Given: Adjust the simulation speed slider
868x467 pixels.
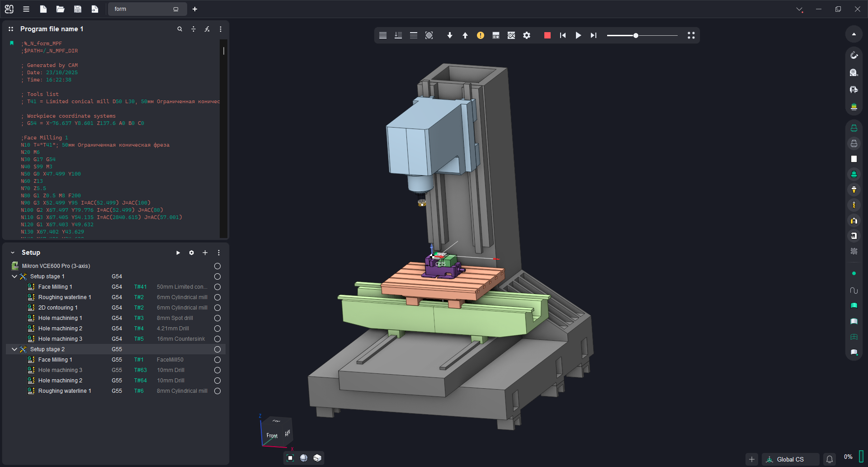Looking at the screenshot, I should coord(636,35).
